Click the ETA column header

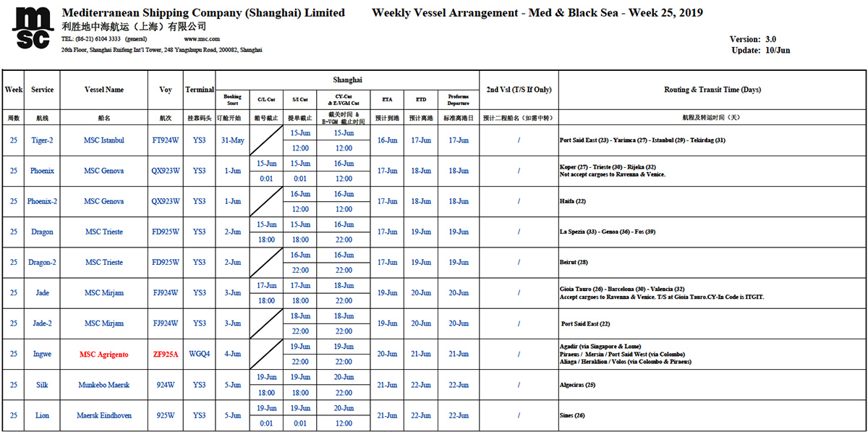click(387, 99)
